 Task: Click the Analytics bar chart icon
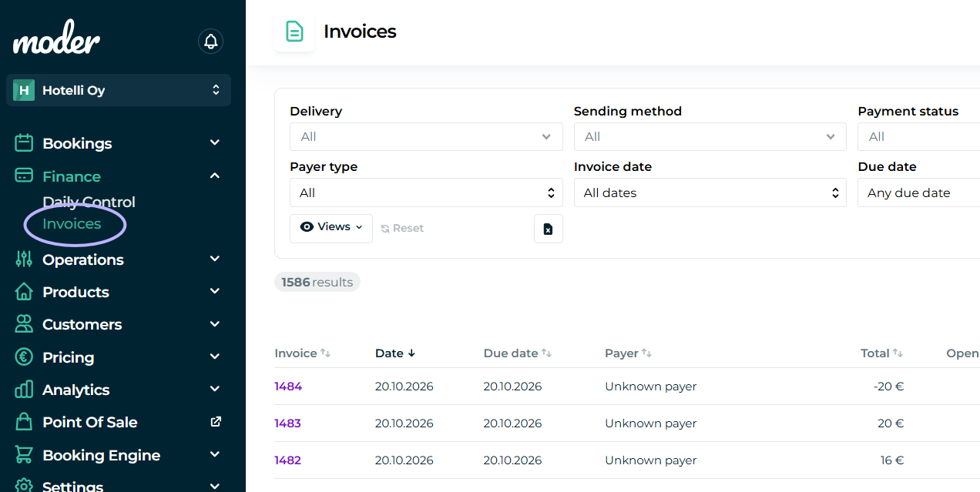click(x=24, y=390)
